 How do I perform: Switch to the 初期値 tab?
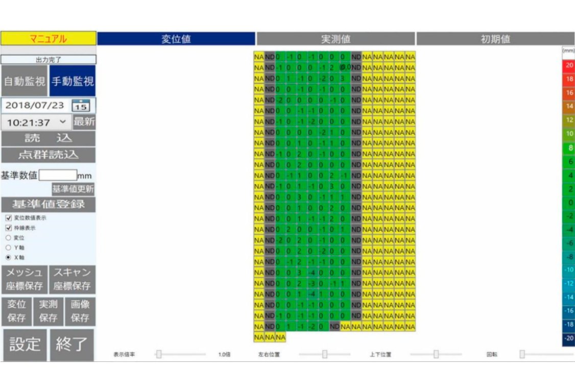pyautogui.click(x=495, y=39)
